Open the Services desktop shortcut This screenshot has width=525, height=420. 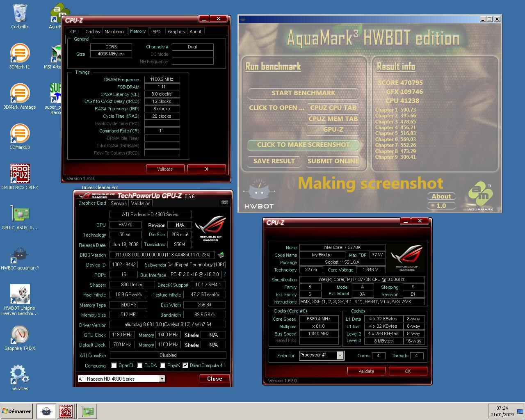click(20, 378)
